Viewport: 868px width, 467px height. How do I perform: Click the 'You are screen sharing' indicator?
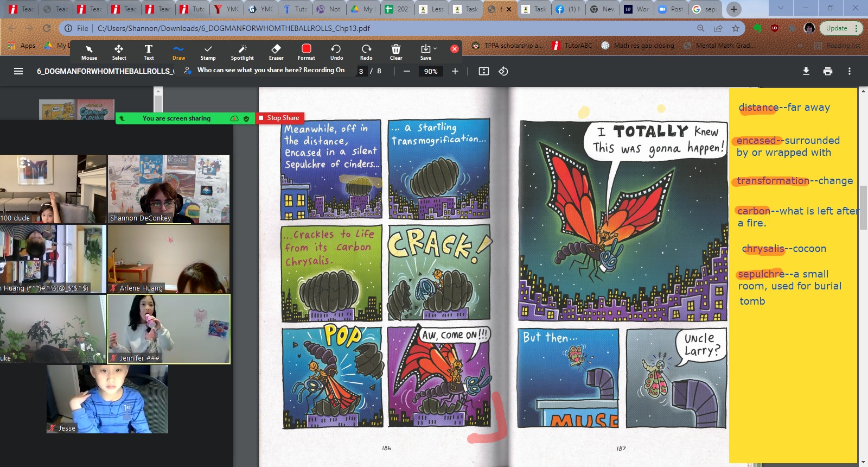click(x=176, y=118)
